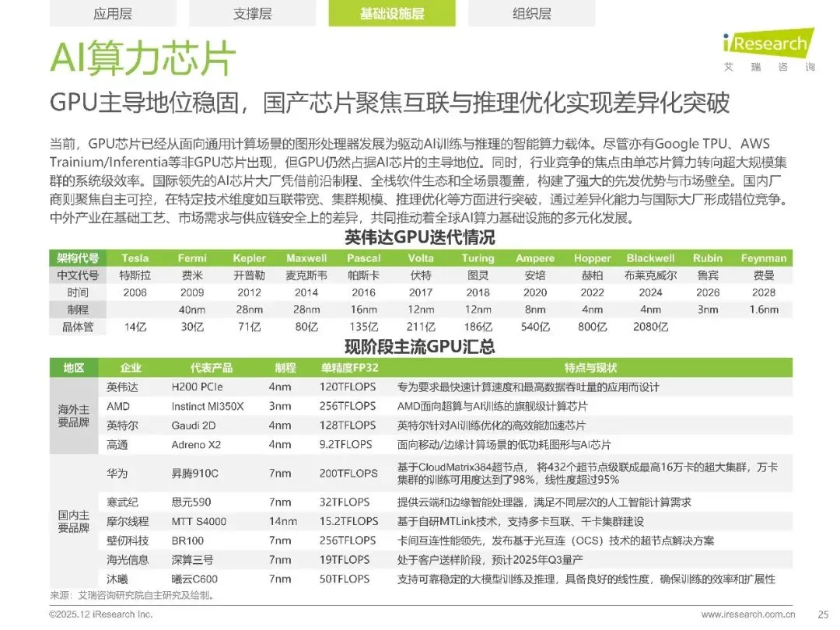The height and width of the screenshot is (630, 840).
Task: Click the 540亿 transistor cell
Action: pyautogui.click(x=535, y=326)
